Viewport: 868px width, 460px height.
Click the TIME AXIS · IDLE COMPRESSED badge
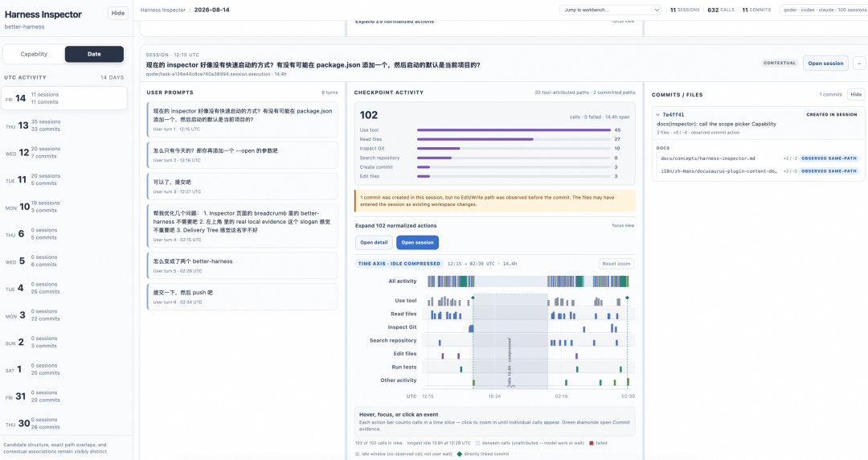click(399, 264)
